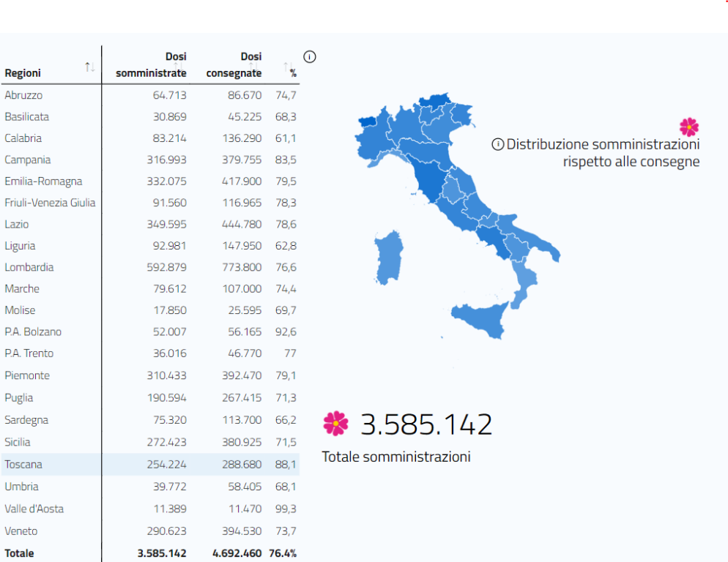728x562 pixels.
Task: Select the Lazio row
Action: click(150, 224)
